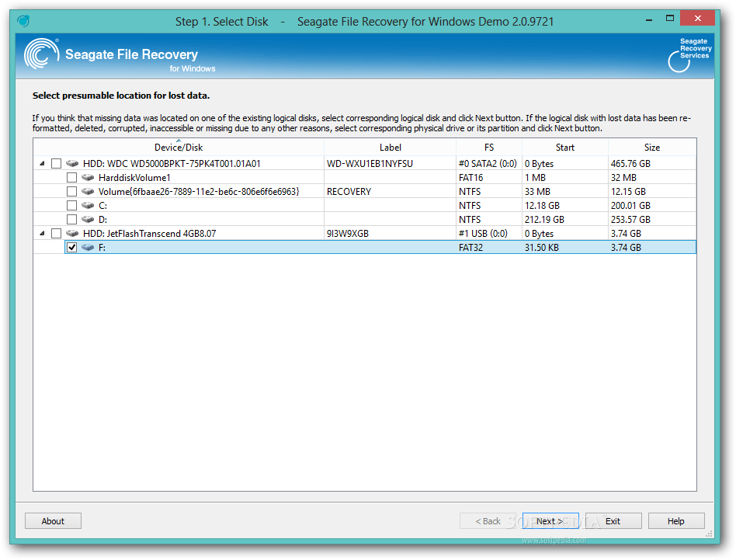This screenshot has height=560, width=736.
Task: Check the HDD WDC WD5000BPKT checkbox
Action: tap(56, 163)
